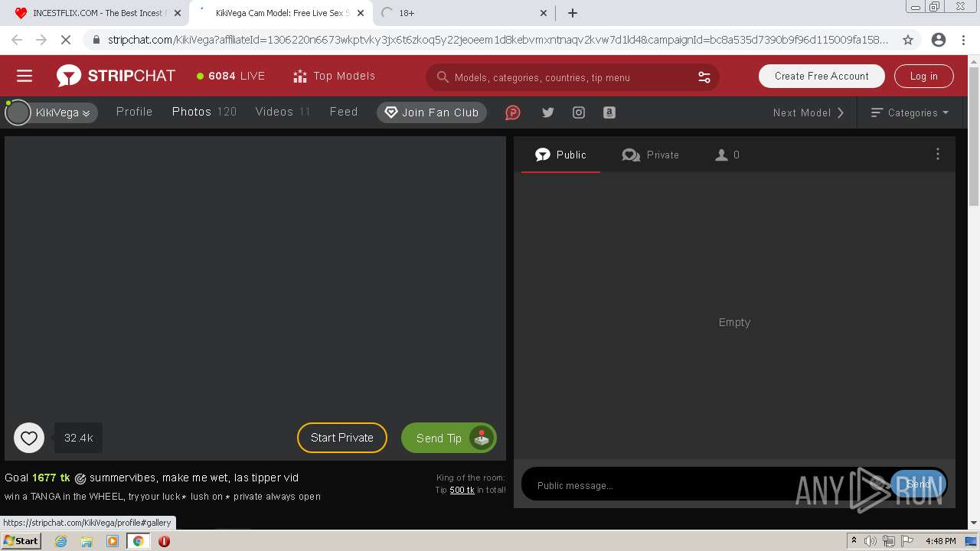Open media player taskbar icon
The image size is (980, 551).
click(x=113, y=541)
